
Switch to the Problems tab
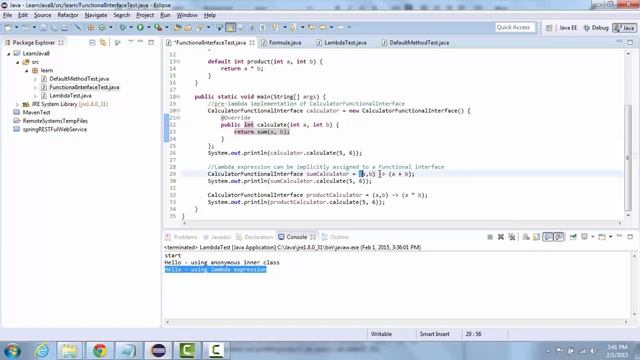[181, 237]
